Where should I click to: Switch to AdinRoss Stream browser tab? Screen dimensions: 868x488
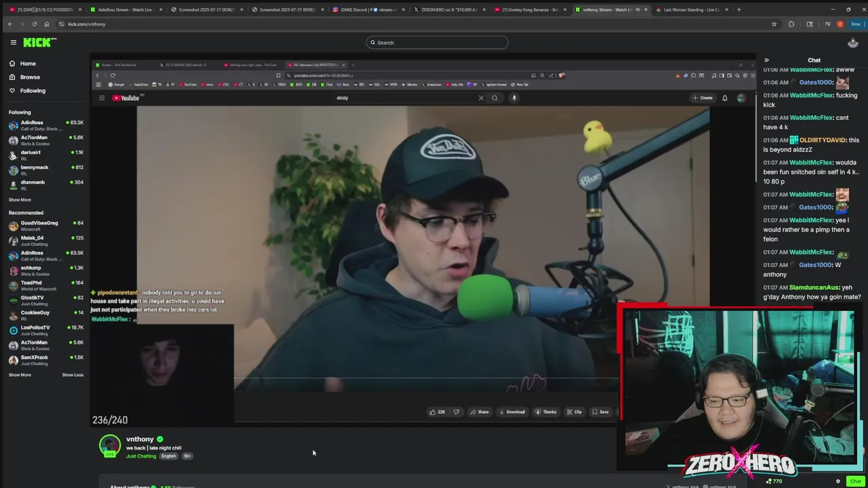pyautogui.click(x=125, y=9)
